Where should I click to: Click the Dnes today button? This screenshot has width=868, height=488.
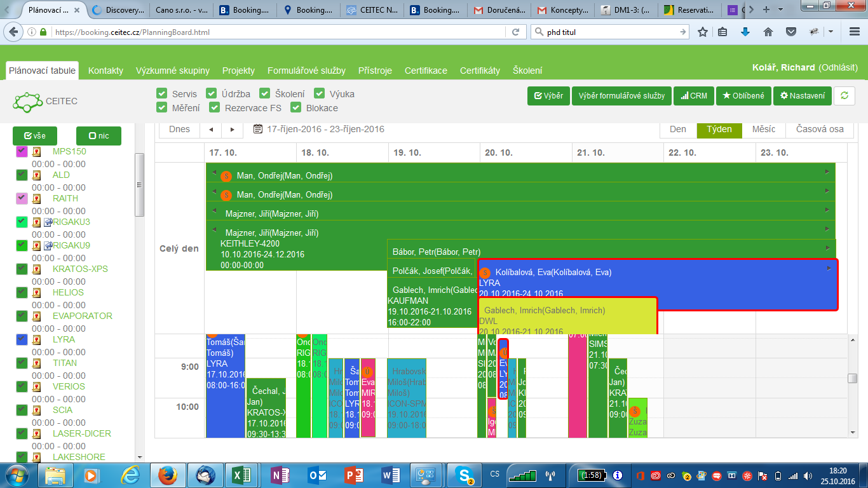(180, 129)
